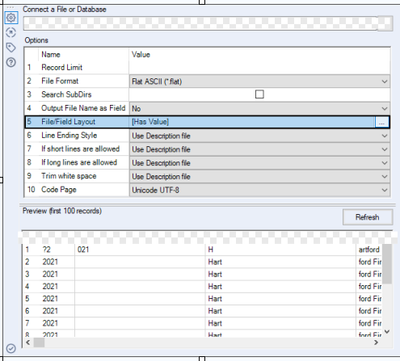
Task: Click preview row 7 cell '2021'
Action: pos(58,323)
